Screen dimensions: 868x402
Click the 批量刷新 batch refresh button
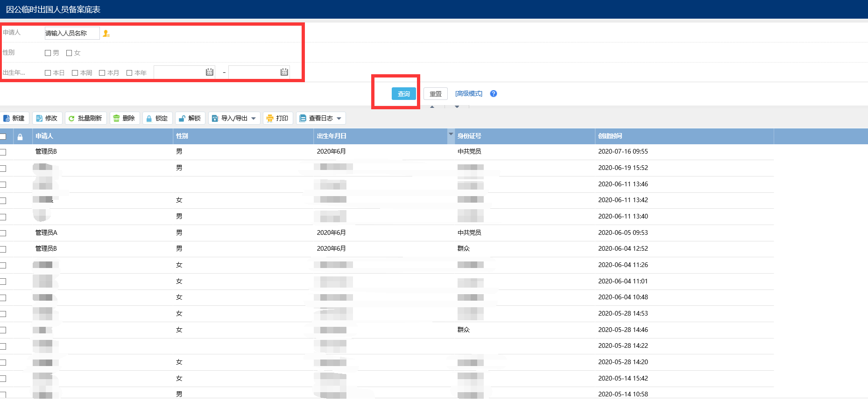coord(85,119)
